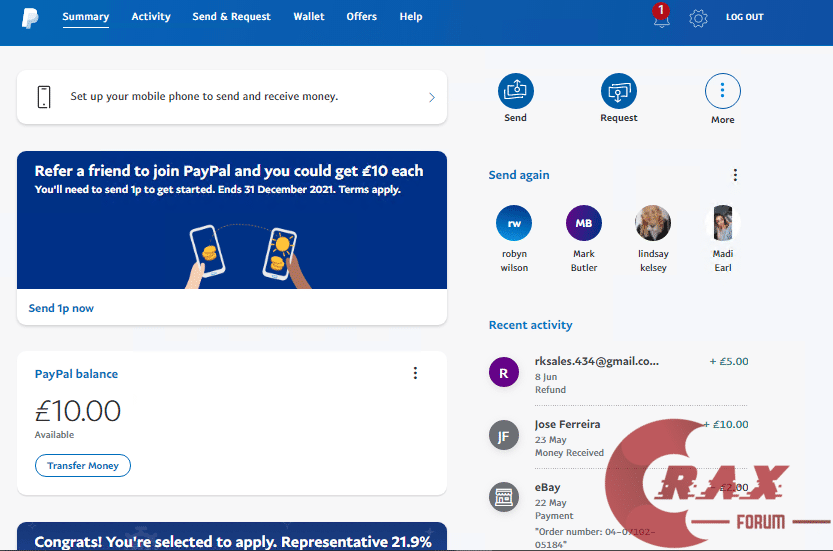Image resolution: width=833 pixels, height=551 pixels.
Task: Click the + £5.00 refund amount
Action: (x=729, y=361)
